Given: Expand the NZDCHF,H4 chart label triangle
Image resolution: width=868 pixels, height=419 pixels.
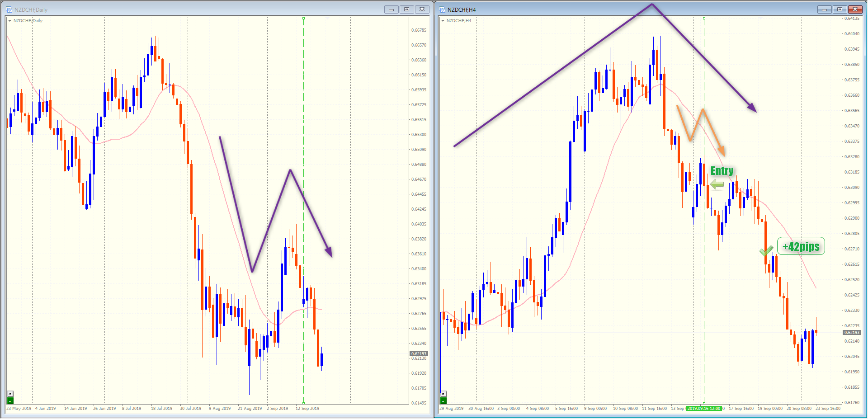Looking at the screenshot, I should 443,21.
